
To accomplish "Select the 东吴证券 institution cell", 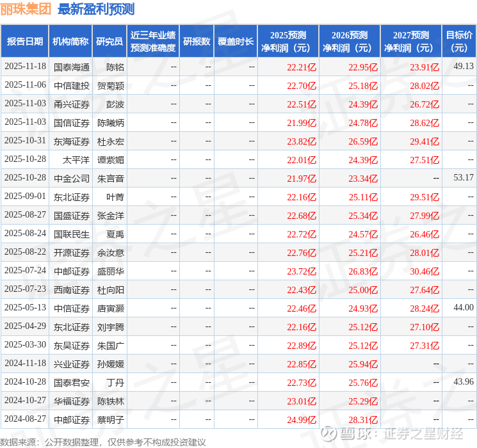I will tap(72, 346).
